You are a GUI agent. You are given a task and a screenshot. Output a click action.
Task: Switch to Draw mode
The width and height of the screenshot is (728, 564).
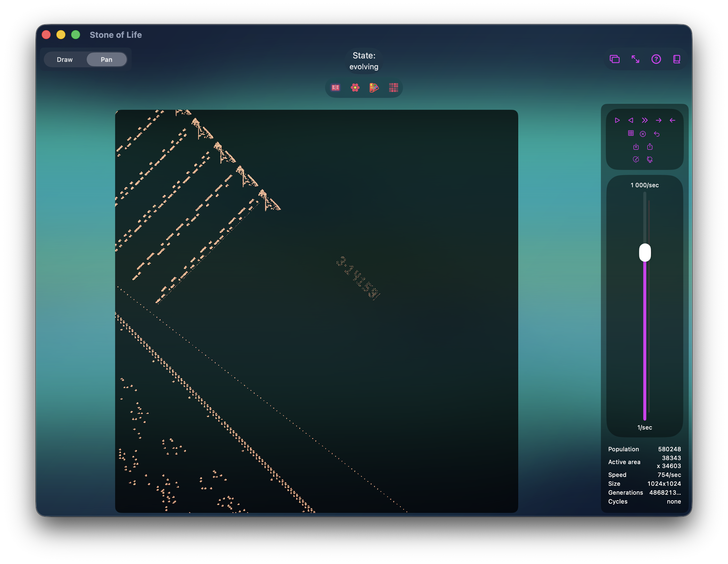65,60
